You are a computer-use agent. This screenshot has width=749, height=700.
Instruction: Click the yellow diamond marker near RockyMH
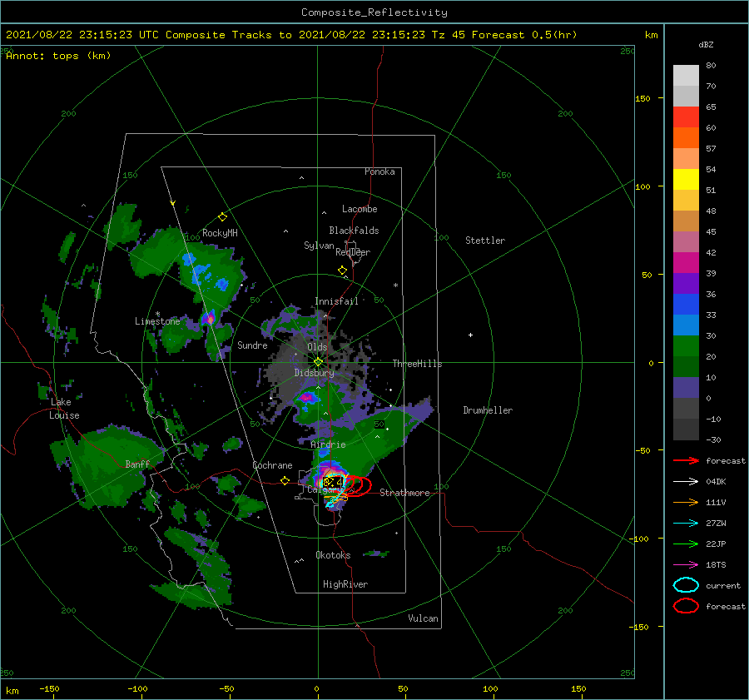pyautogui.click(x=222, y=217)
